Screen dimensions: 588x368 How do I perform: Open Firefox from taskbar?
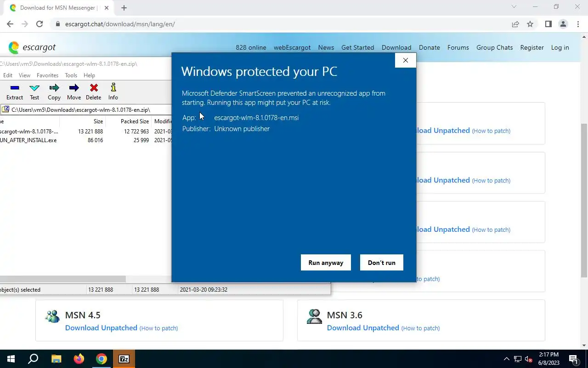(x=79, y=359)
